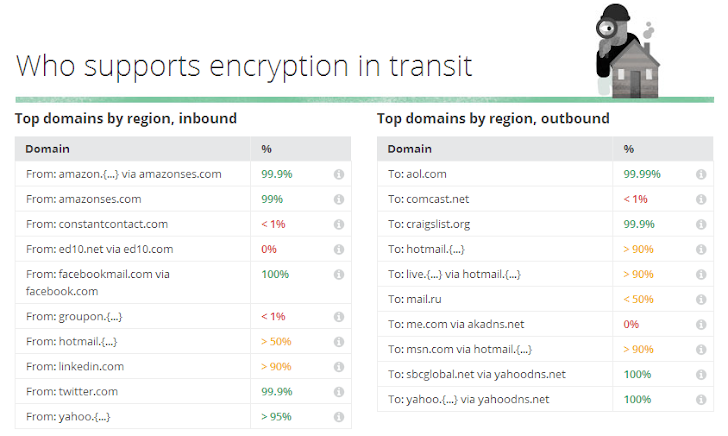728x436 pixels.
Task: Select the To: yahoo via yahoodns.net row
Action: pyautogui.click(x=545, y=399)
